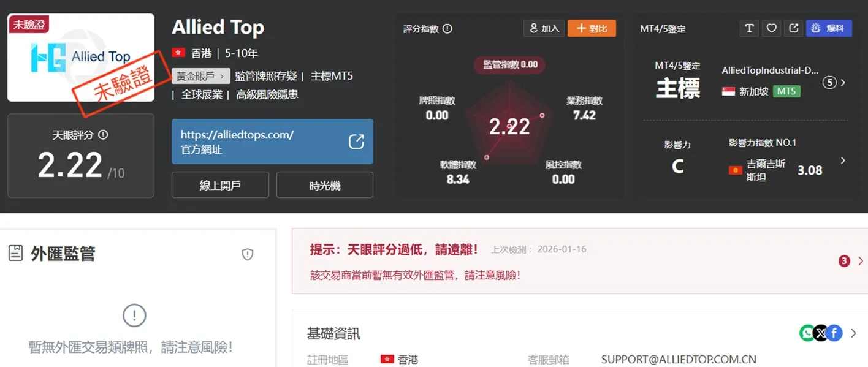Click the green MT5 tag

click(x=786, y=91)
